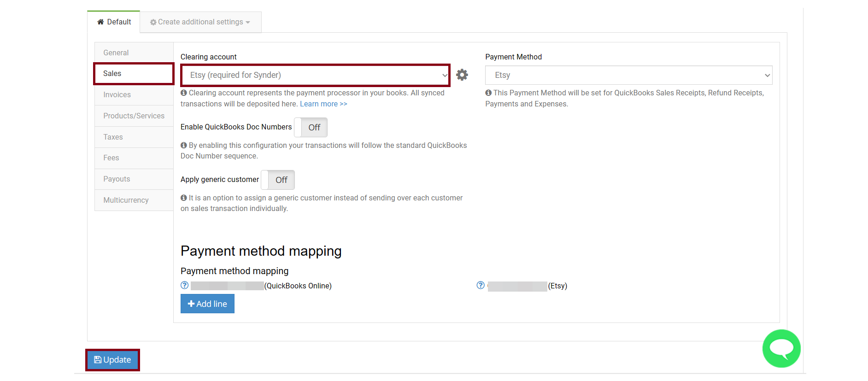Click the info icon before 'This Payment Method will'
Viewport: 868px width, 381px height.
488,93
